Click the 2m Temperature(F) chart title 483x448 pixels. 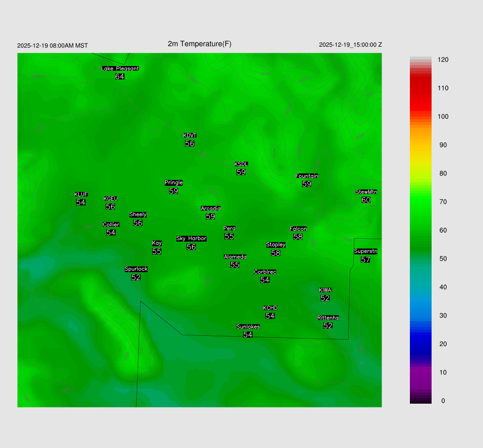coord(200,44)
